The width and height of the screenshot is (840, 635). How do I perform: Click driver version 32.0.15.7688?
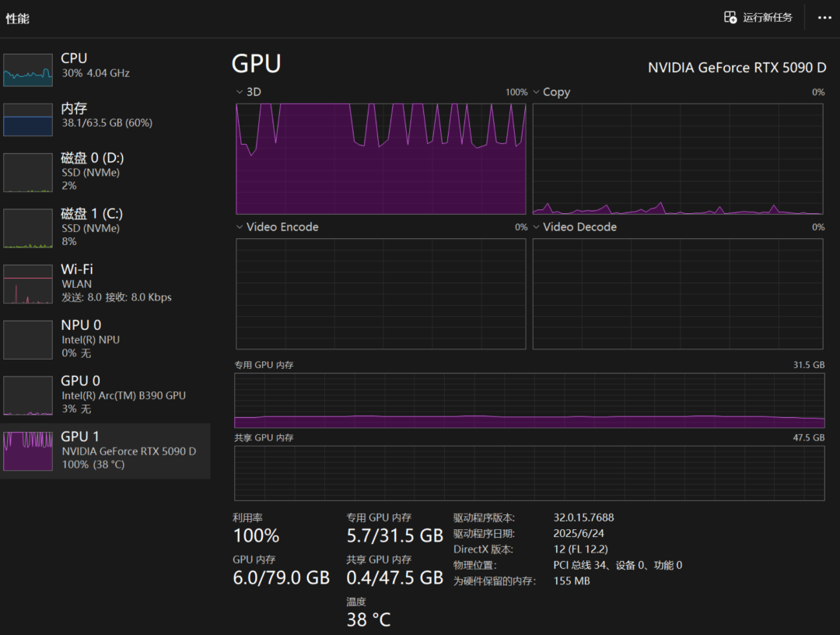[x=583, y=517]
